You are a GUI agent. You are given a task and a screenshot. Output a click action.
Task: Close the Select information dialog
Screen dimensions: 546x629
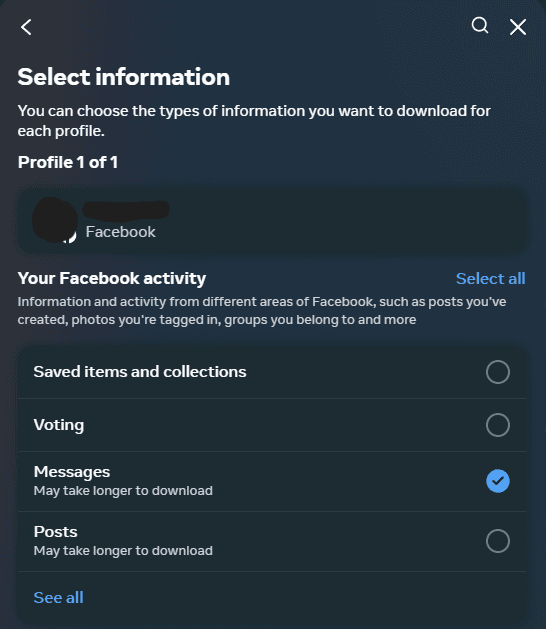tap(518, 27)
